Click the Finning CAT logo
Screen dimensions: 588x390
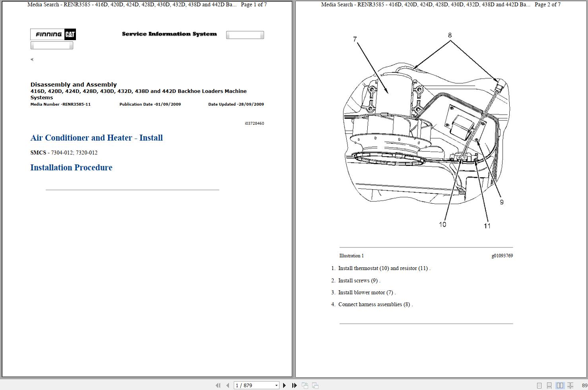[53, 34]
